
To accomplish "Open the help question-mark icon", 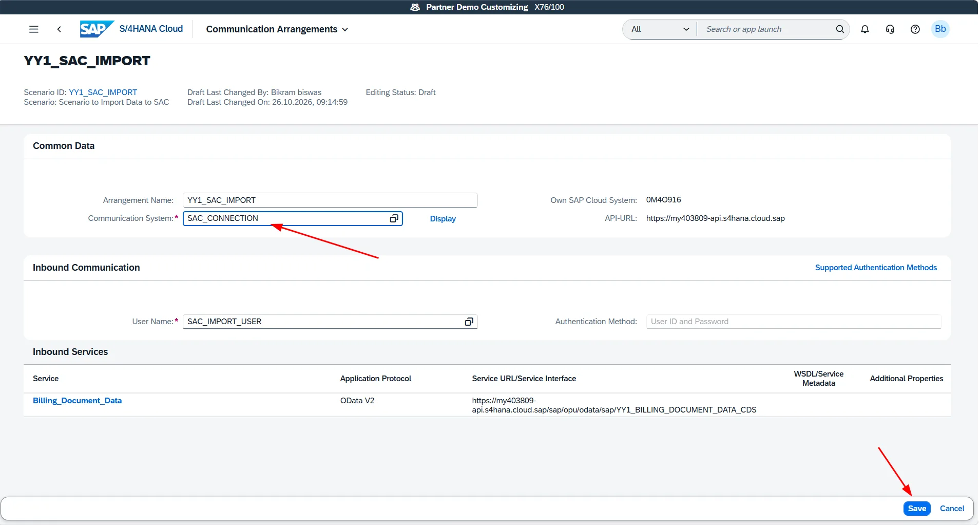I will (915, 29).
